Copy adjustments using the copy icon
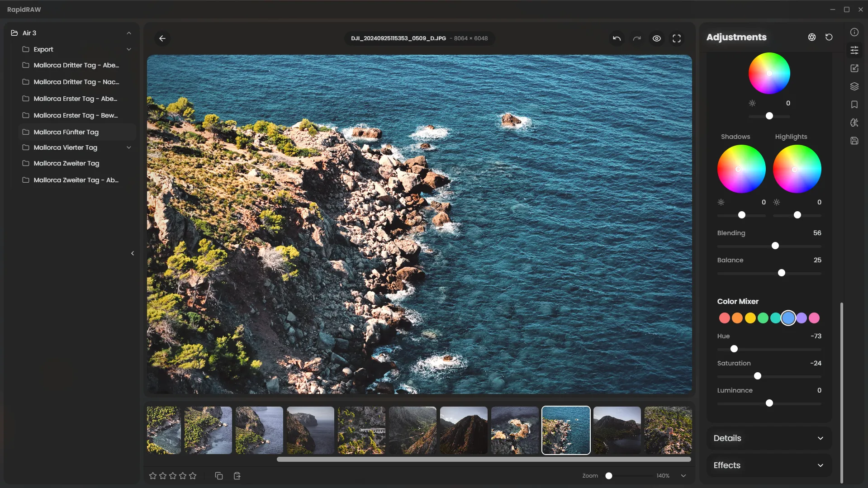 tap(219, 476)
